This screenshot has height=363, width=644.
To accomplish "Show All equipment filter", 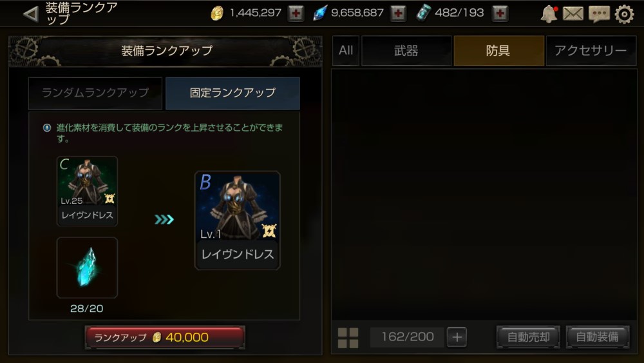I will click(x=346, y=50).
